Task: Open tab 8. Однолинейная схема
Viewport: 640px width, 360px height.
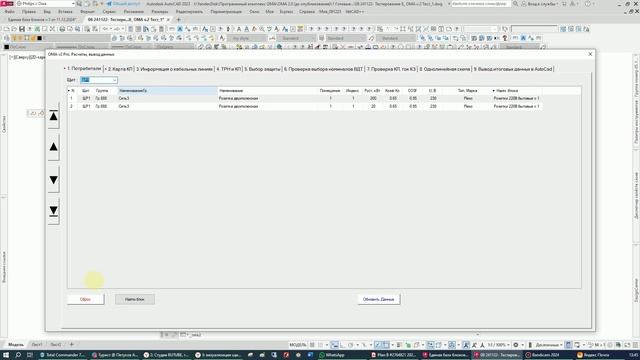Action: tap(445, 69)
